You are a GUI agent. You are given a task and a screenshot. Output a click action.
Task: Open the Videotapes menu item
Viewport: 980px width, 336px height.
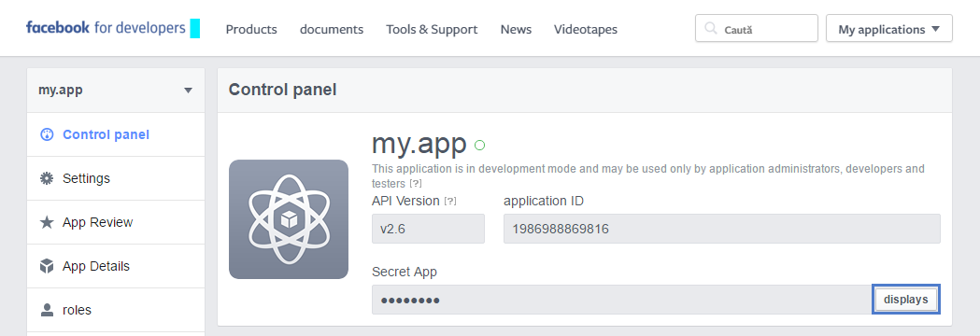[586, 29]
